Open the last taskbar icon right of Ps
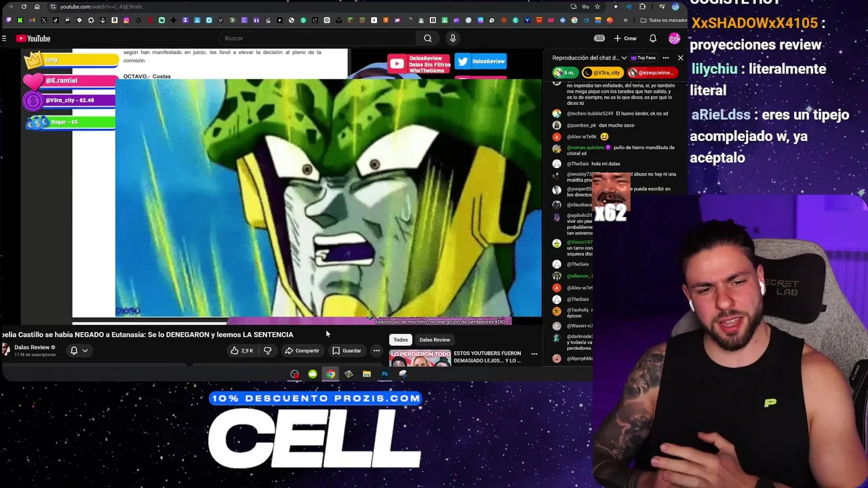The image size is (868, 488). [403, 374]
